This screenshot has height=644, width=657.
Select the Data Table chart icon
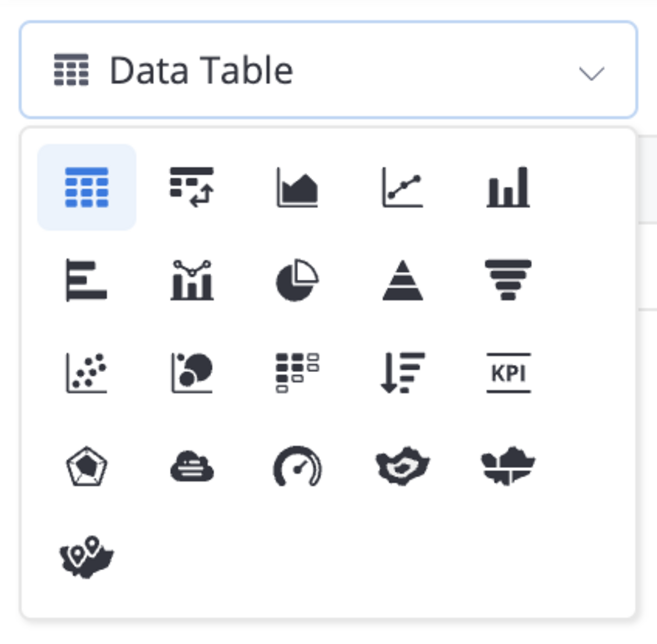[x=86, y=187]
